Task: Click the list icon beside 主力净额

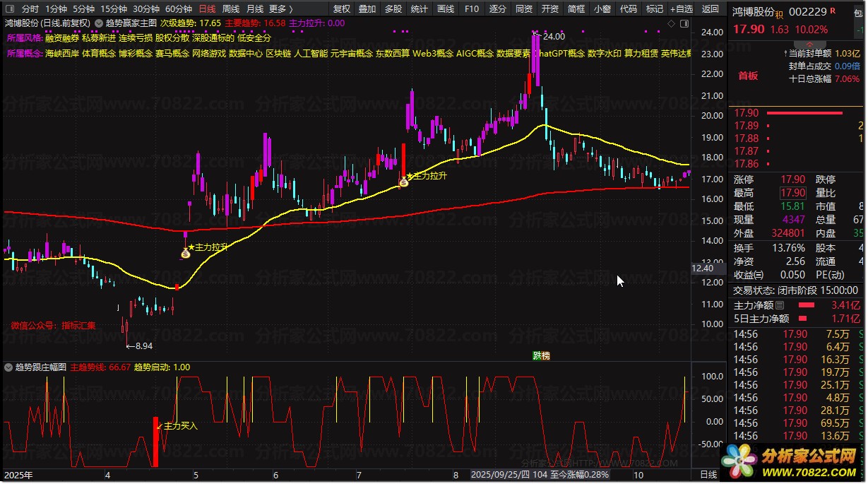Action: tap(780, 306)
